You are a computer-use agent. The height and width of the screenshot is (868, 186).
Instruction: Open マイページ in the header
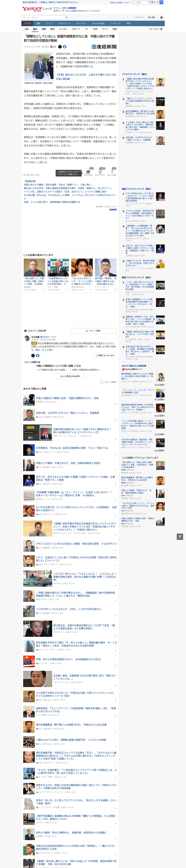tap(139, 18)
